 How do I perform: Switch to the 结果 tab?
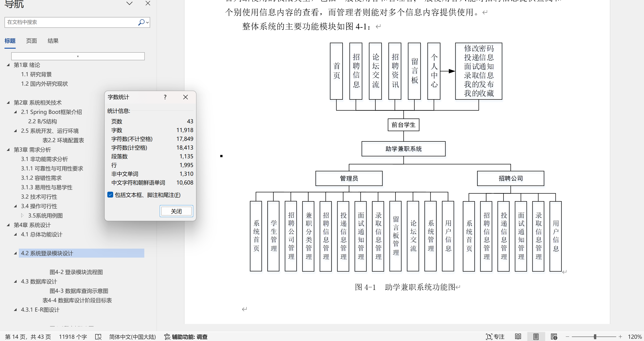[53, 41]
